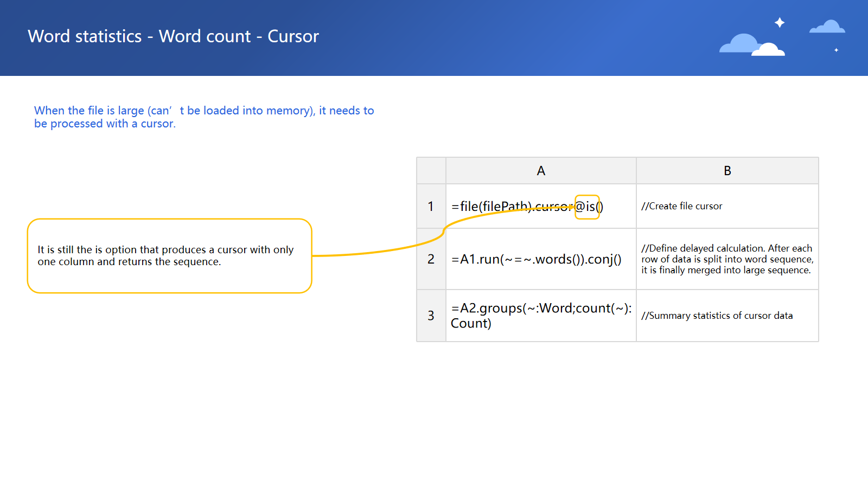Click row header 2 of the table
Image resolution: width=868 pixels, height=488 pixels.
tap(431, 259)
